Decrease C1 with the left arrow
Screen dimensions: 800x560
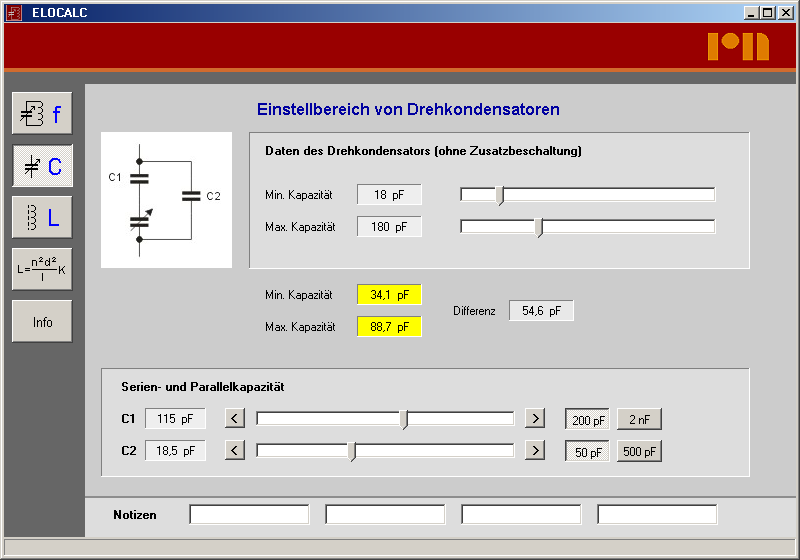[235, 419]
